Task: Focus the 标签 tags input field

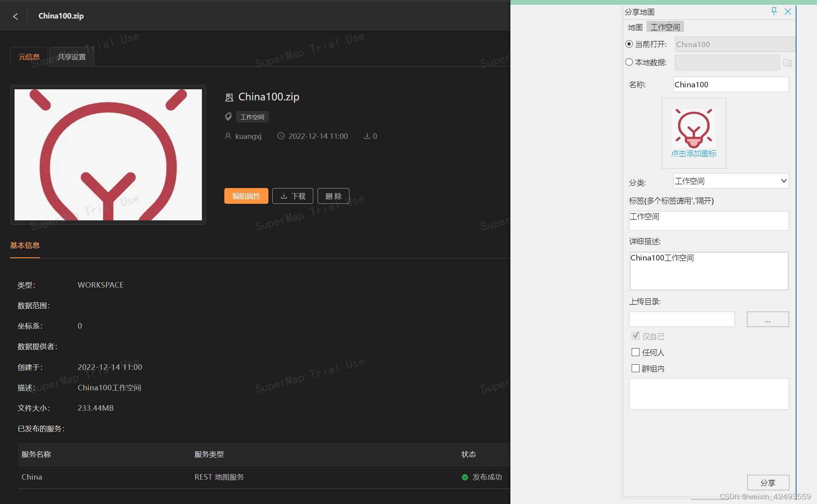Action: 709,220
